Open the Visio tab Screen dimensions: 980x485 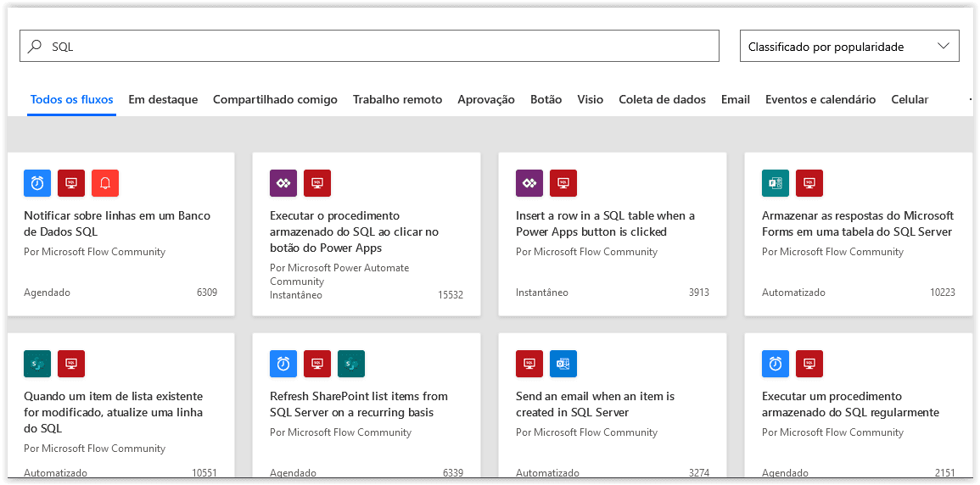point(591,99)
